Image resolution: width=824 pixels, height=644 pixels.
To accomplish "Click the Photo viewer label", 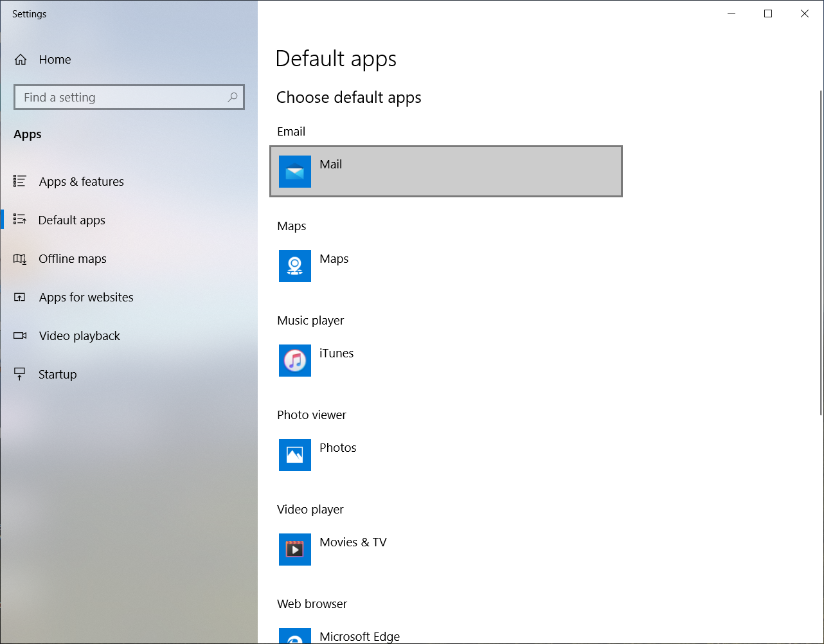I will point(312,415).
